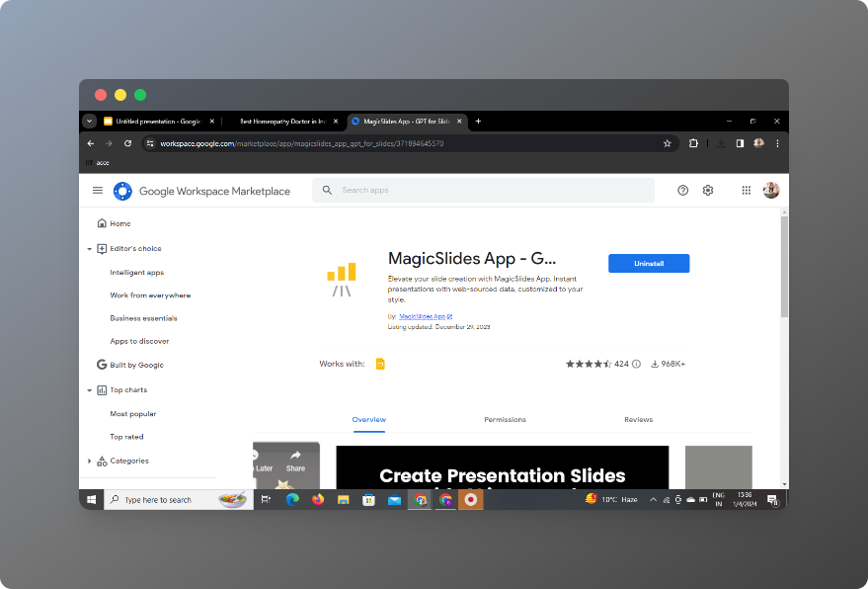
Task: Open Work from everywhere in the sidebar
Action: (150, 295)
